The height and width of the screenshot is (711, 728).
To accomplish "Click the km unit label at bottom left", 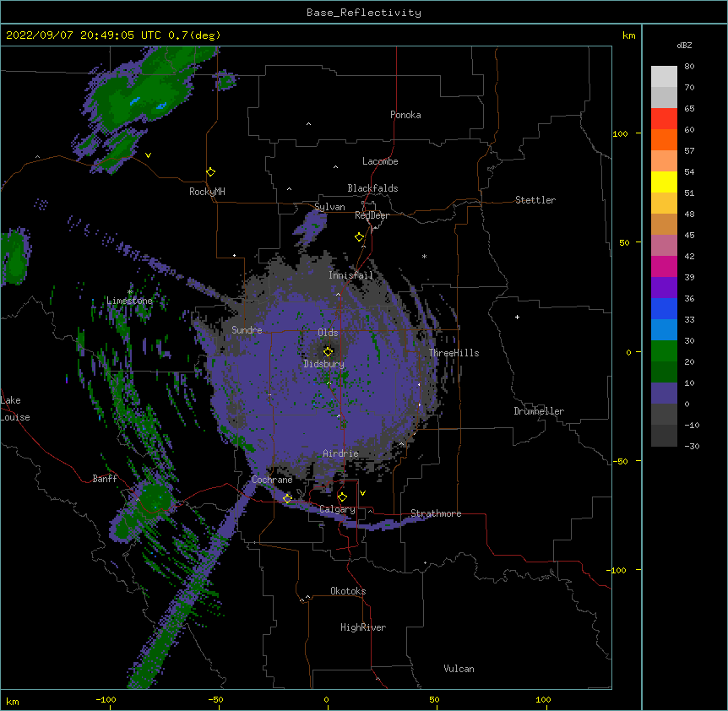I will (x=13, y=701).
